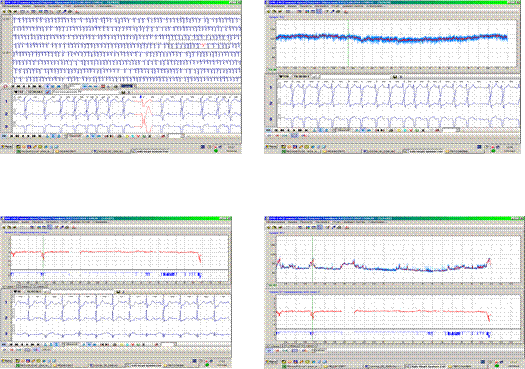Click the red triangle icon in the ECG overview window's top toolbar
Image resolution: width=525 pixels, height=369 pixels.
77,11
